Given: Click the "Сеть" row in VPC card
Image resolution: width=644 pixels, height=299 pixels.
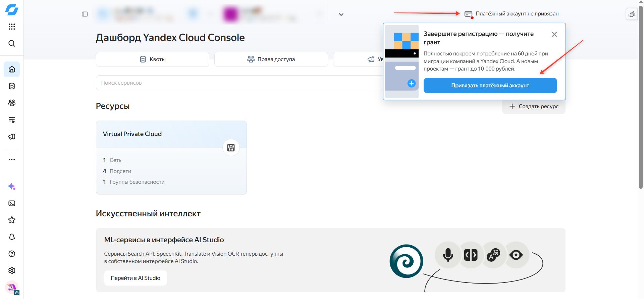Looking at the screenshot, I should [x=112, y=160].
